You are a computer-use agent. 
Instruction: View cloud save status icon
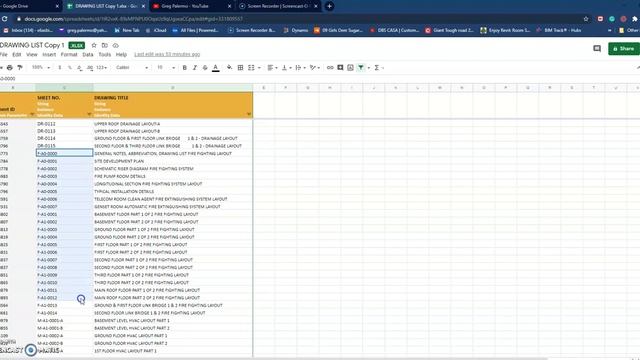116,45
